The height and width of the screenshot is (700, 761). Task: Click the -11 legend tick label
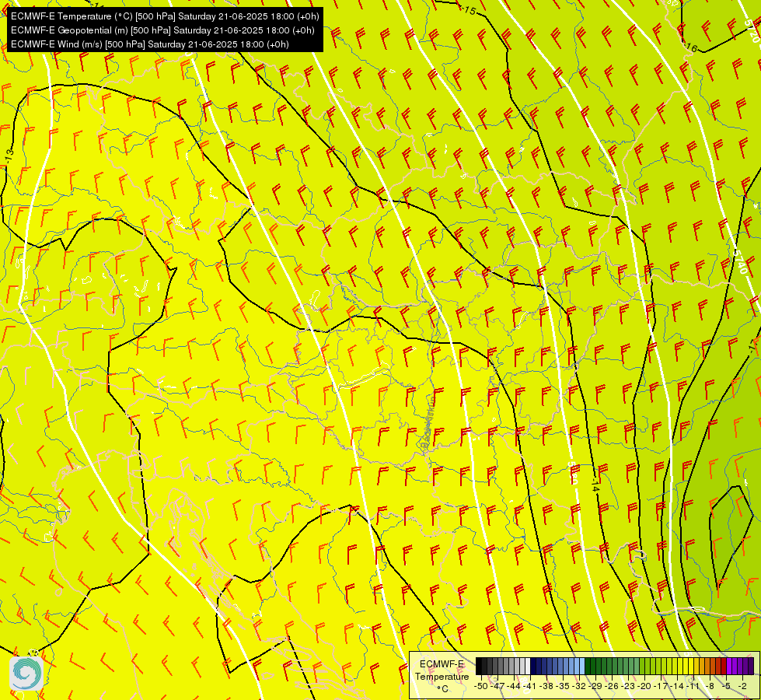coord(693,687)
